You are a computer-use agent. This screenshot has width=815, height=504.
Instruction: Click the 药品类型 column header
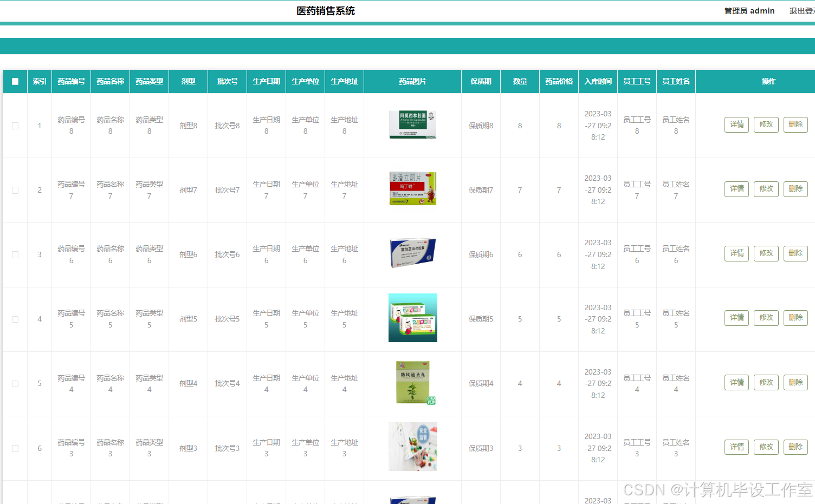pos(150,81)
